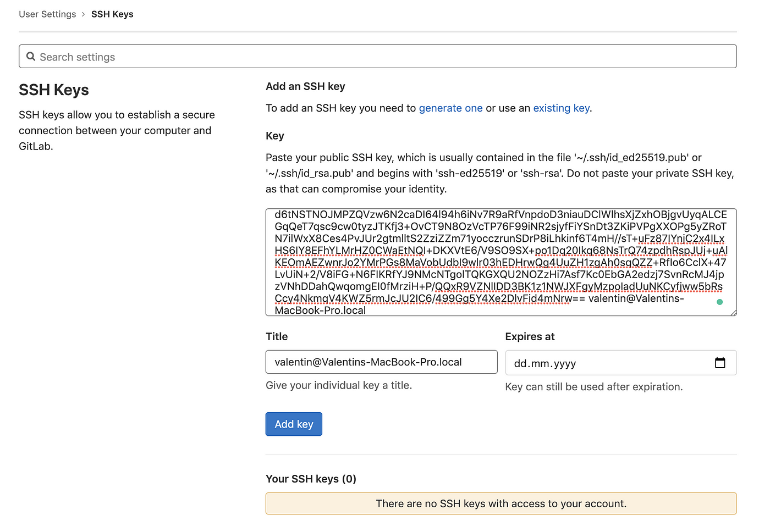The image size is (770, 532).
Task: Click 'Key can still be used after expiration.' text
Action: coord(594,387)
